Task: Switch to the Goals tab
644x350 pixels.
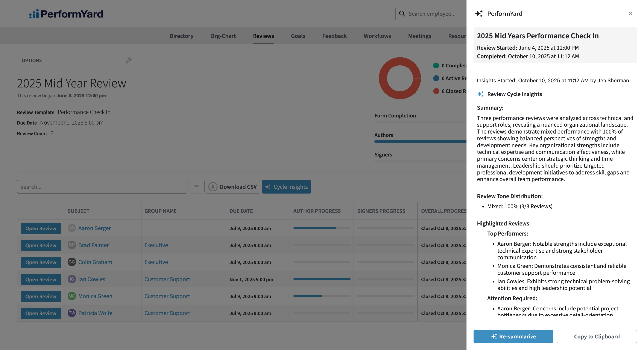Action: [298, 36]
